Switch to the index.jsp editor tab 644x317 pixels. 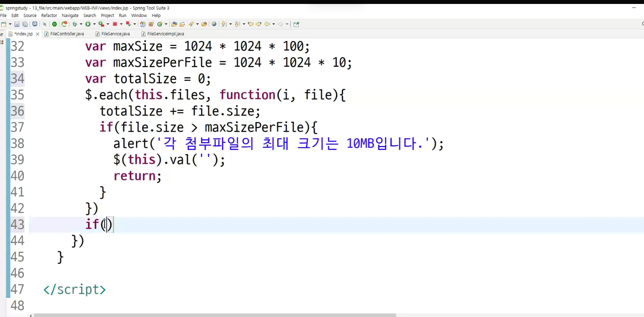click(x=23, y=34)
